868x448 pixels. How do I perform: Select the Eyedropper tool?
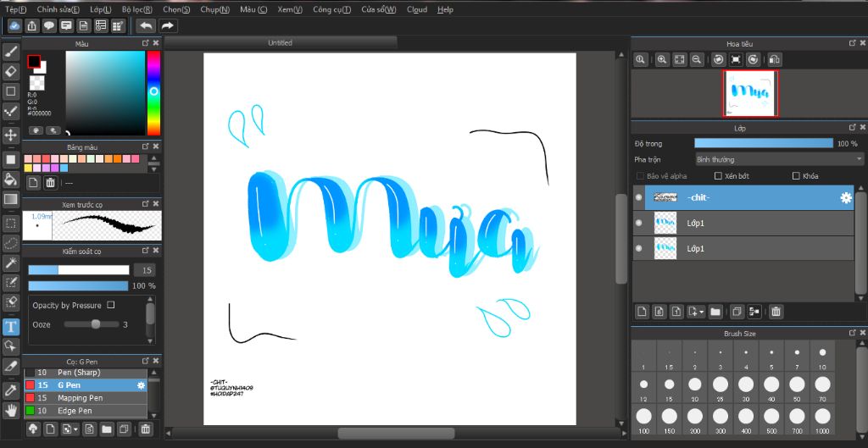pos(11,390)
